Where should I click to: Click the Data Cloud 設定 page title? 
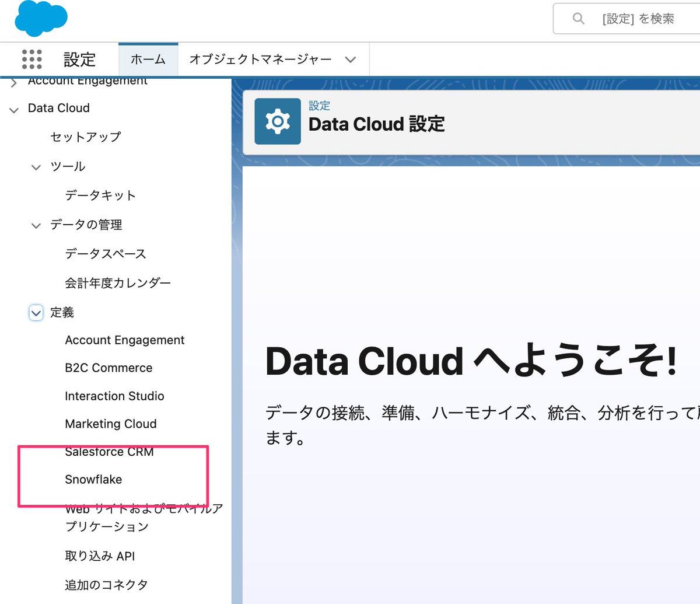pos(376,124)
